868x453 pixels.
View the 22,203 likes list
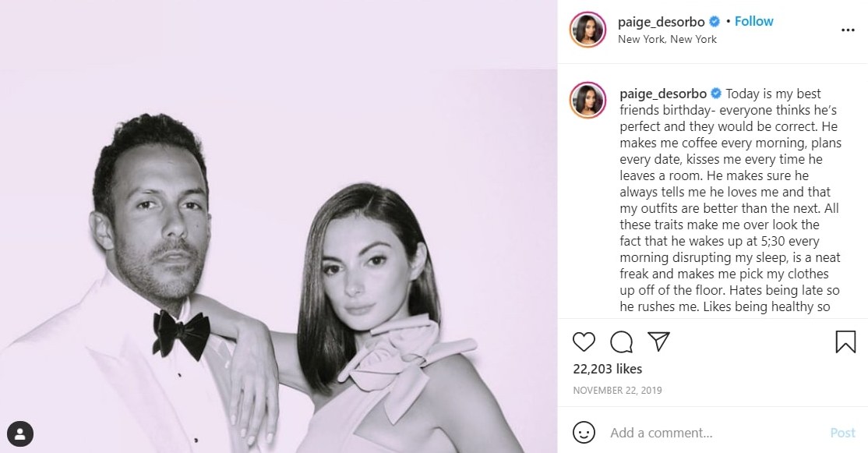point(607,369)
